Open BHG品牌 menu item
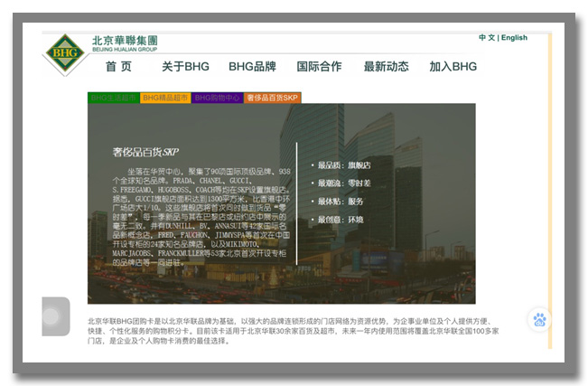This screenshot has height=386, width=588. (x=252, y=67)
